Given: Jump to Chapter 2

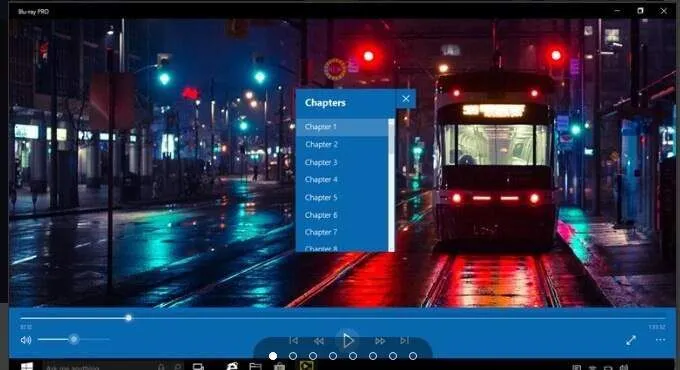Looking at the screenshot, I should (x=342, y=144).
